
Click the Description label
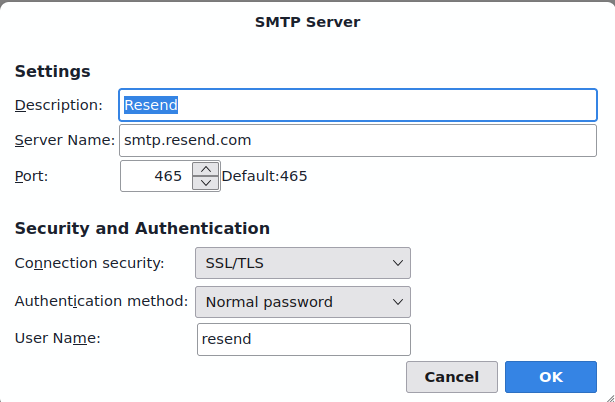(58, 105)
